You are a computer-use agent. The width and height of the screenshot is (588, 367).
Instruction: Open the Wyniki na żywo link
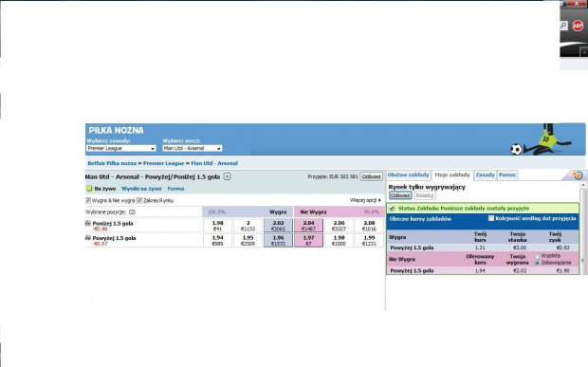(x=141, y=189)
